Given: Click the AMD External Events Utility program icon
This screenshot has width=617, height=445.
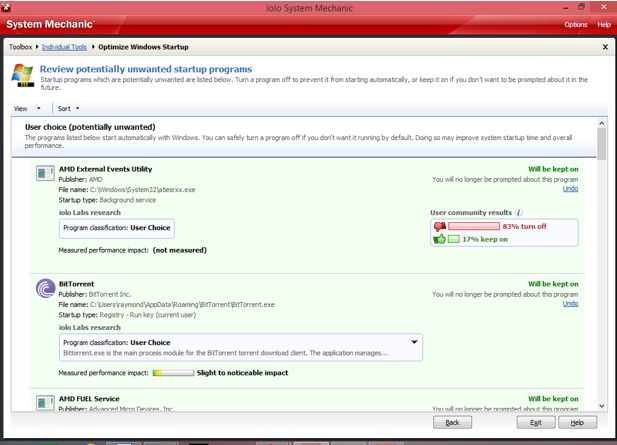Looking at the screenshot, I should point(45,173).
